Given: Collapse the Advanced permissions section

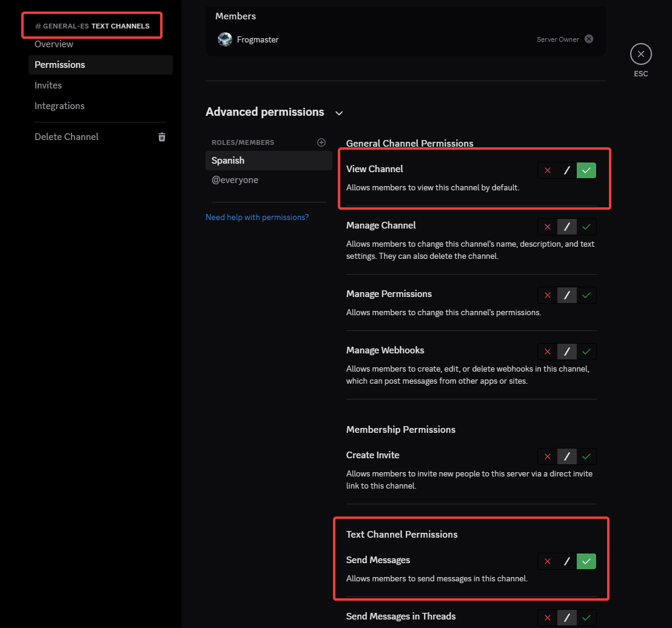Looking at the screenshot, I should coord(339,113).
